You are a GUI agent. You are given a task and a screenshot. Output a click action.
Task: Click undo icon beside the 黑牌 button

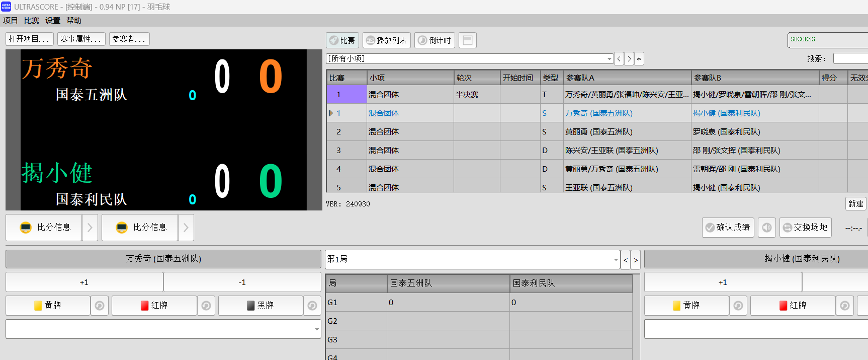point(312,306)
